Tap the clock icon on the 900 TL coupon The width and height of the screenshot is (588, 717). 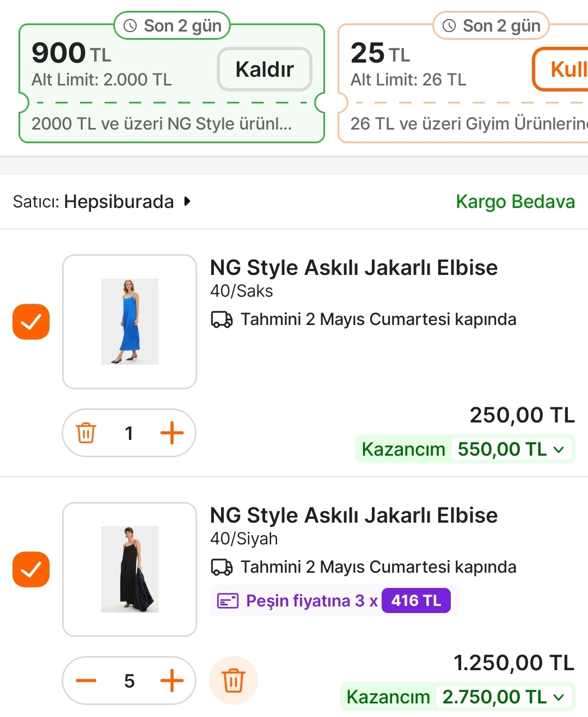pyautogui.click(x=130, y=26)
